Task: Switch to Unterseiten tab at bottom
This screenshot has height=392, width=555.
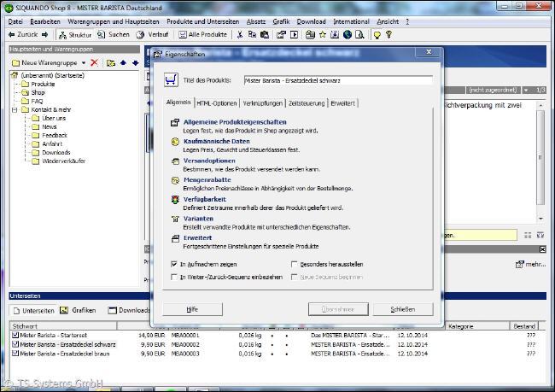Action: tap(33, 311)
